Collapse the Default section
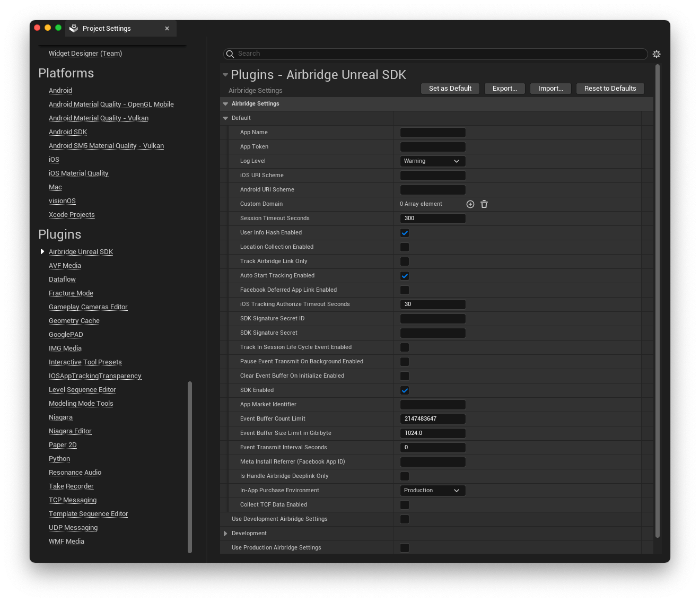 (x=225, y=118)
